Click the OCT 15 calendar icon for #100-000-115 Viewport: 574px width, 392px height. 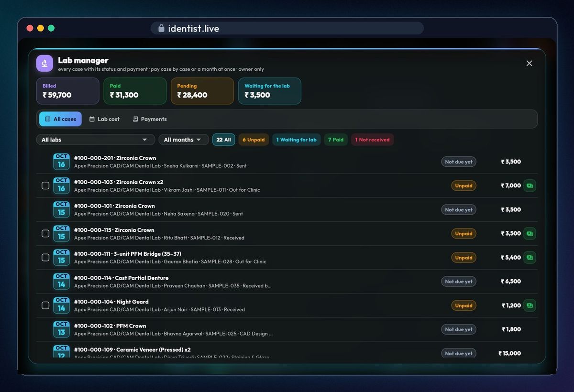61,233
